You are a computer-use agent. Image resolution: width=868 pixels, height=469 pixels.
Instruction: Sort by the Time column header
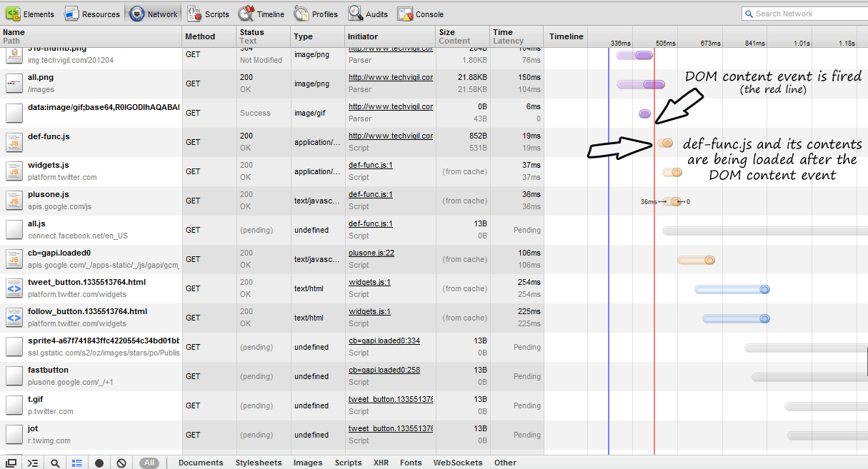pyautogui.click(x=517, y=36)
